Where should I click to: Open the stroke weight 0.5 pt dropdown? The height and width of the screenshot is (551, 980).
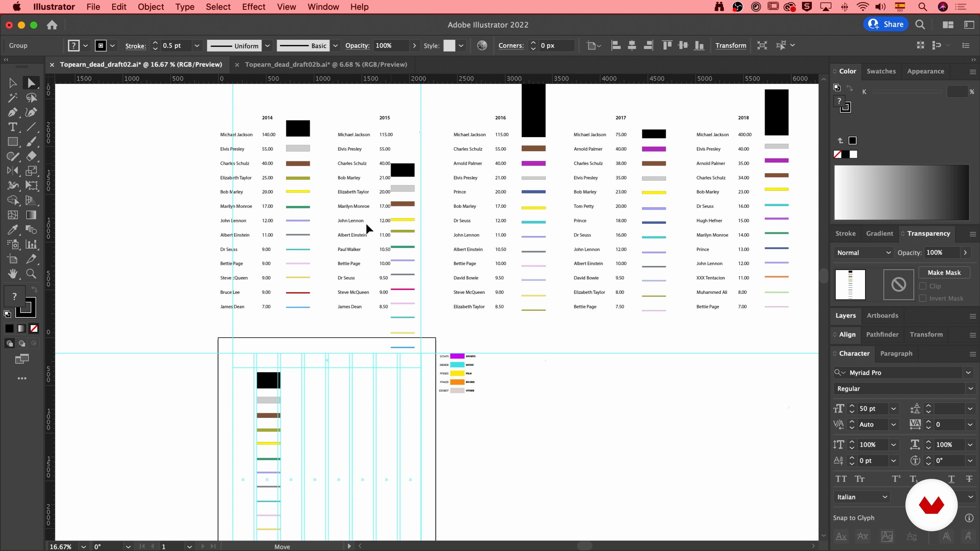click(x=197, y=46)
